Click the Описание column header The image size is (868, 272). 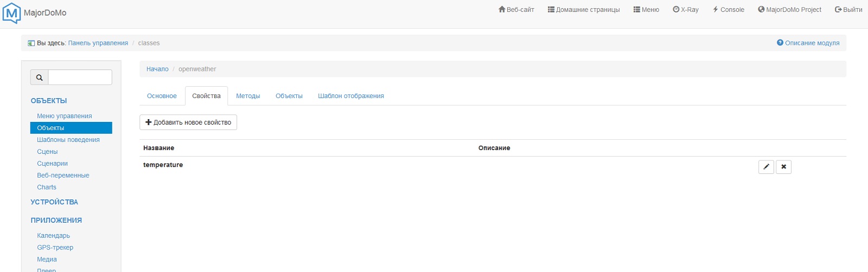pos(494,148)
